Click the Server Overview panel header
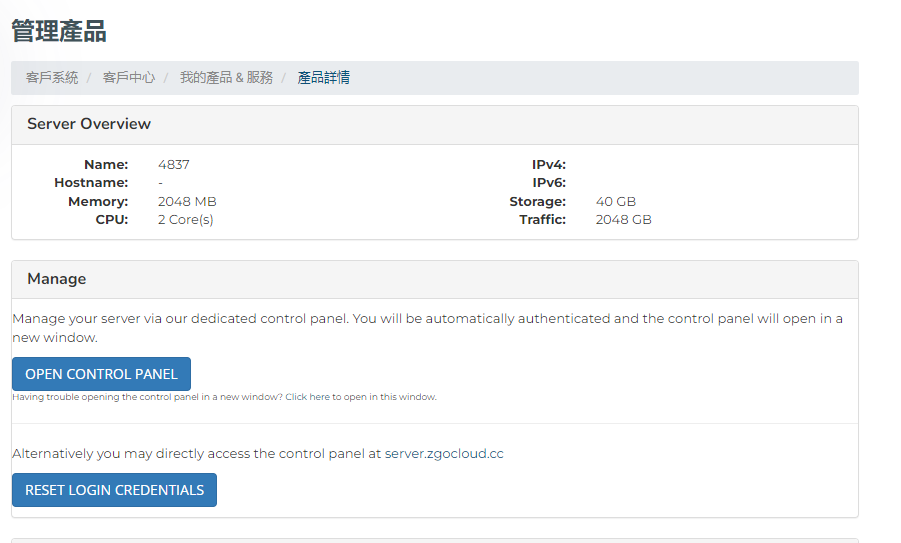Screen dimensions: 901x543 point(89,124)
